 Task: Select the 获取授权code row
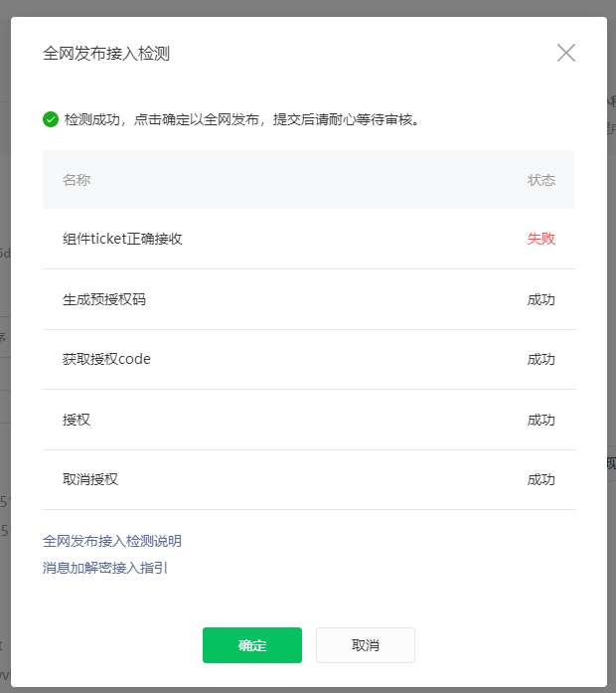point(309,359)
